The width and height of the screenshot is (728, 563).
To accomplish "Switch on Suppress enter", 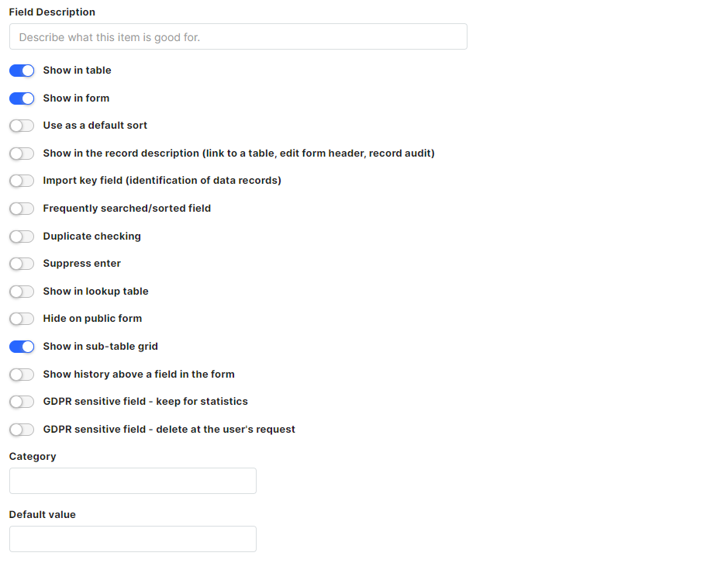I will click(22, 264).
